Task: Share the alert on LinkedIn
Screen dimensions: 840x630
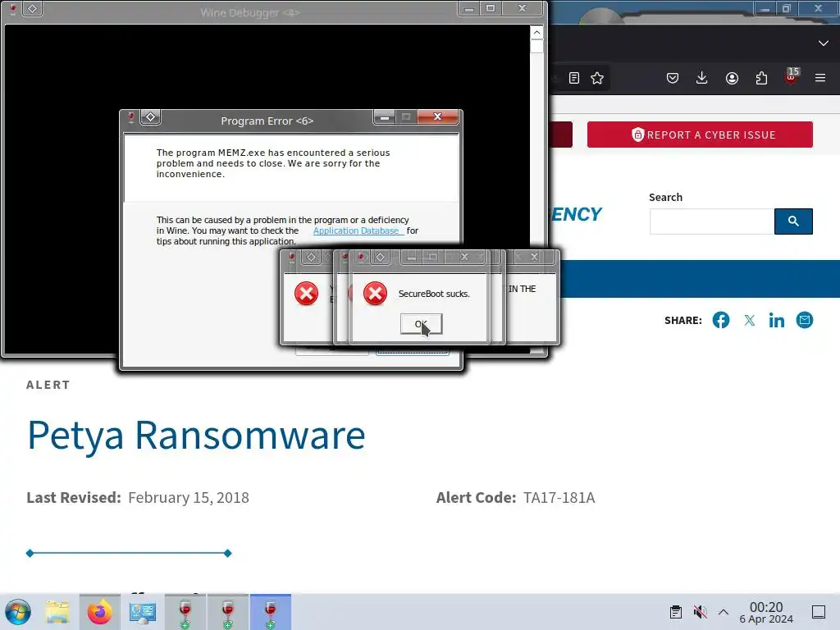Action: click(777, 321)
